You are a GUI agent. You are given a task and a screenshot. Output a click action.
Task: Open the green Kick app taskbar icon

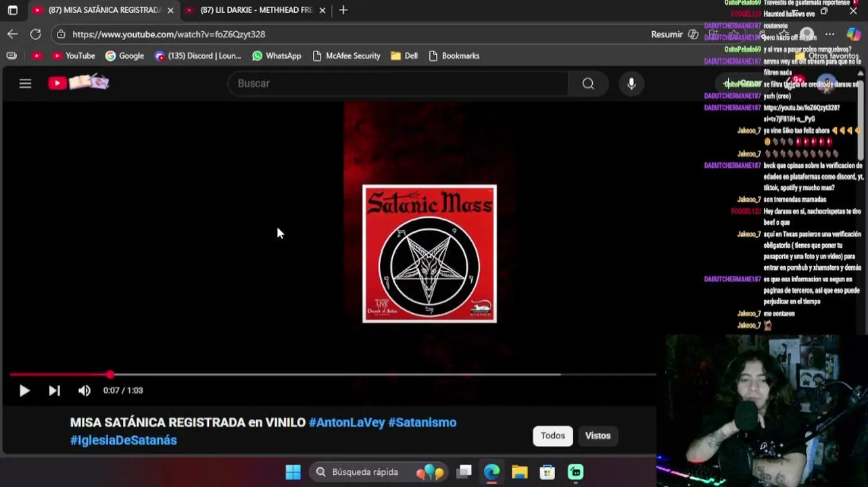click(x=575, y=472)
